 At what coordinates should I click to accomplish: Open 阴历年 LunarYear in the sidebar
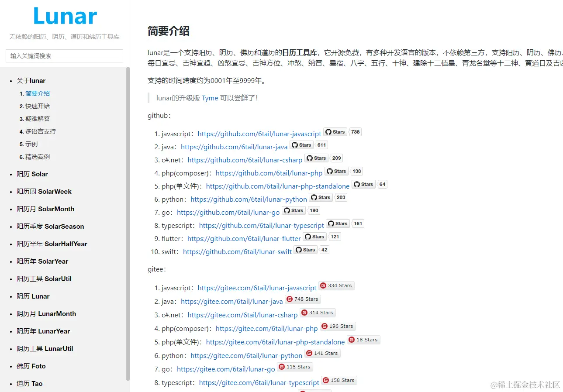(x=43, y=331)
